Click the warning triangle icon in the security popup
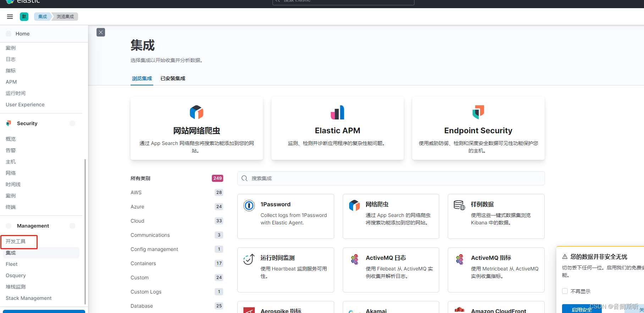 click(x=565, y=257)
